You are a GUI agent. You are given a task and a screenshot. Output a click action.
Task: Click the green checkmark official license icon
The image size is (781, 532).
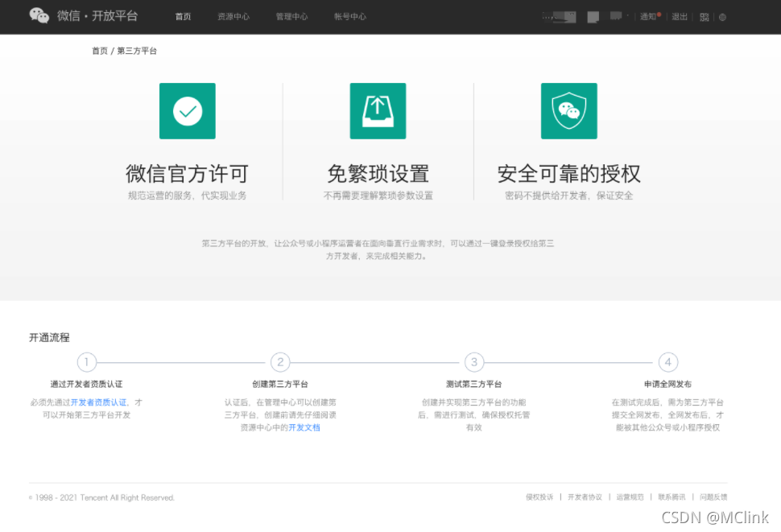[188, 111]
